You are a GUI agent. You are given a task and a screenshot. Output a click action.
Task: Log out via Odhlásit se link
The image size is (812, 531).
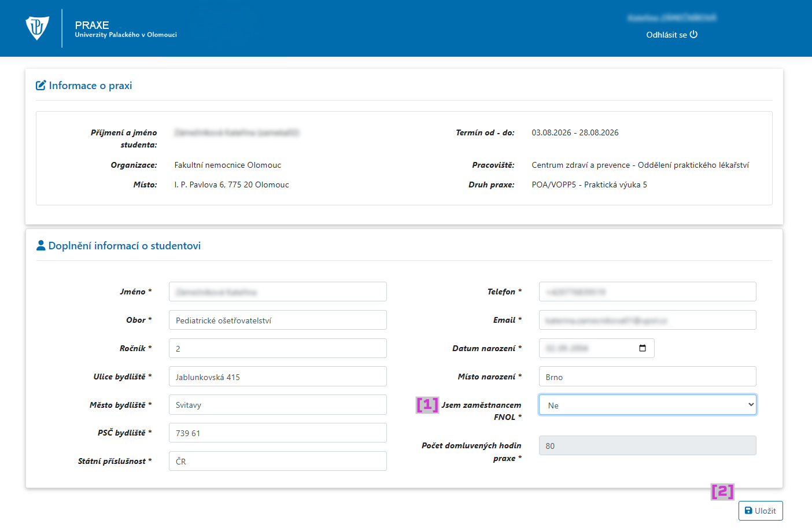[666, 35]
